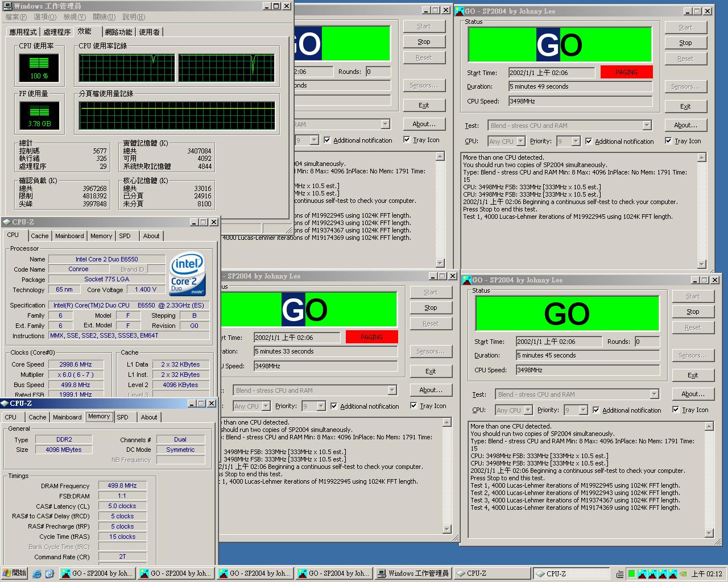Click the Windows Task Manager taskbar button

pos(413,573)
